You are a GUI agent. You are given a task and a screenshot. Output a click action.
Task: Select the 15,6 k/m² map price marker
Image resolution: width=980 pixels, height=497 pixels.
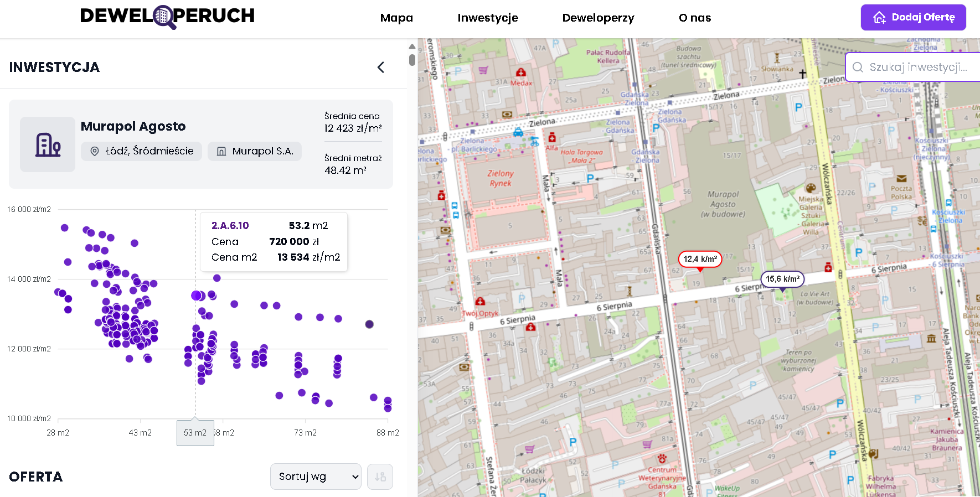782,279
